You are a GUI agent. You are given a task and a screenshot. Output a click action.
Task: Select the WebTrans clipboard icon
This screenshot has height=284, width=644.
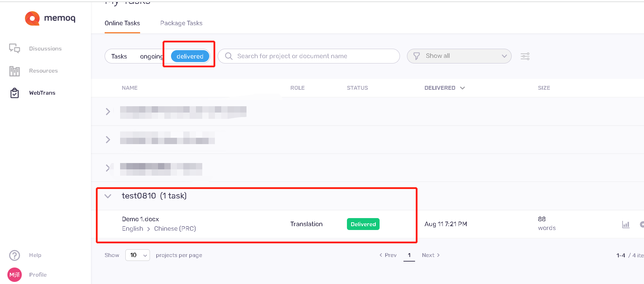pyautogui.click(x=14, y=93)
